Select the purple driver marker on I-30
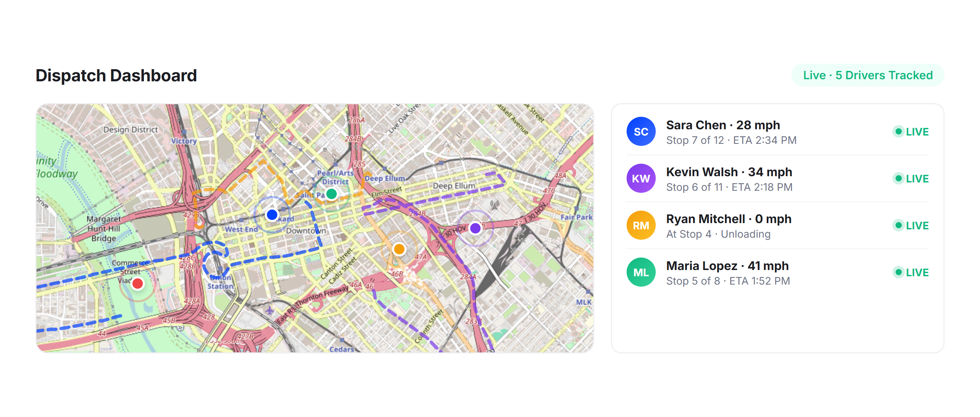This screenshot has width=980, height=417. click(x=475, y=228)
